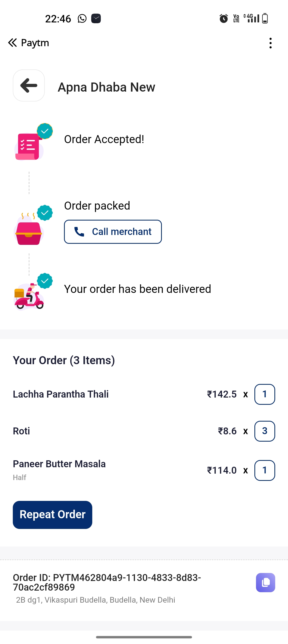Tap the delivery scooter icon

[29, 296]
